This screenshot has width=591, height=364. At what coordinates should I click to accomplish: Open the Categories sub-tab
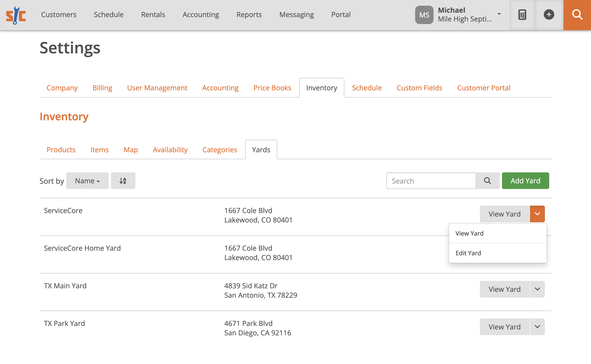[220, 150]
